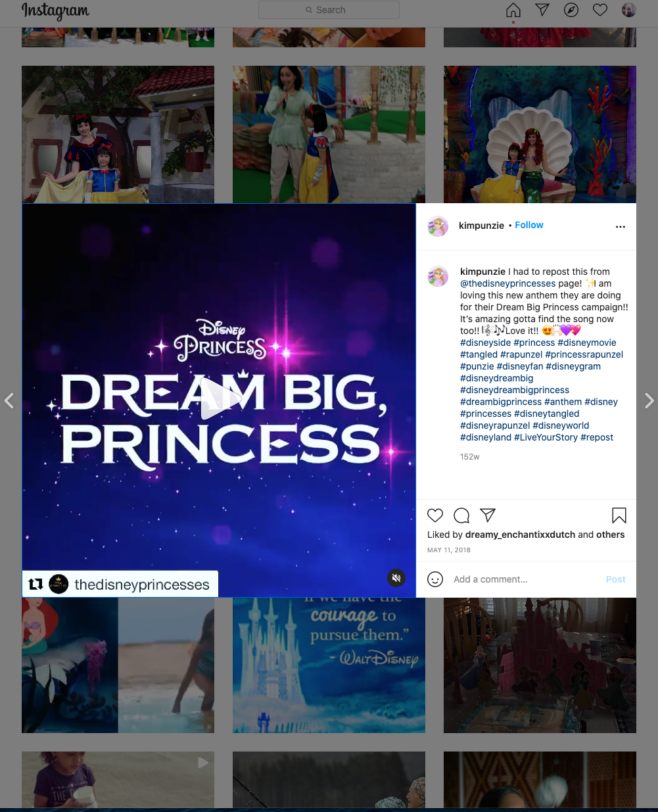The height and width of the screenshot is (812, 658).
Task: Open comment bubble icon on post
Action: click(x=461, y=515)
